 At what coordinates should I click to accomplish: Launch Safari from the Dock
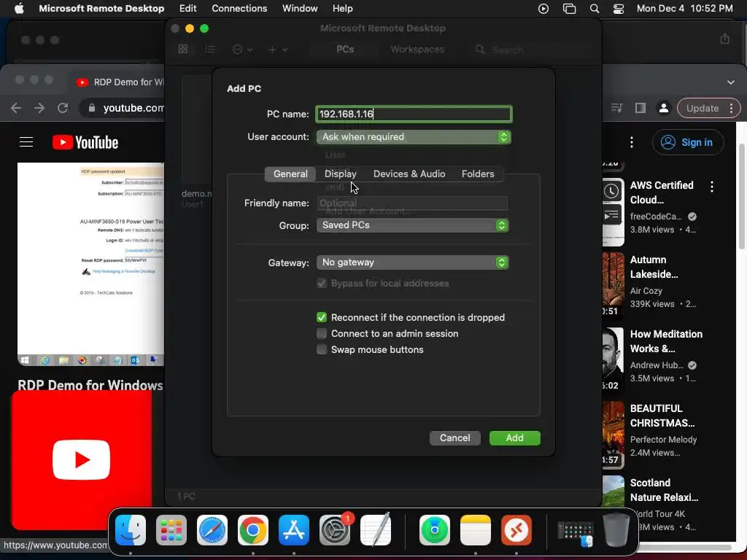coord(212,530)
